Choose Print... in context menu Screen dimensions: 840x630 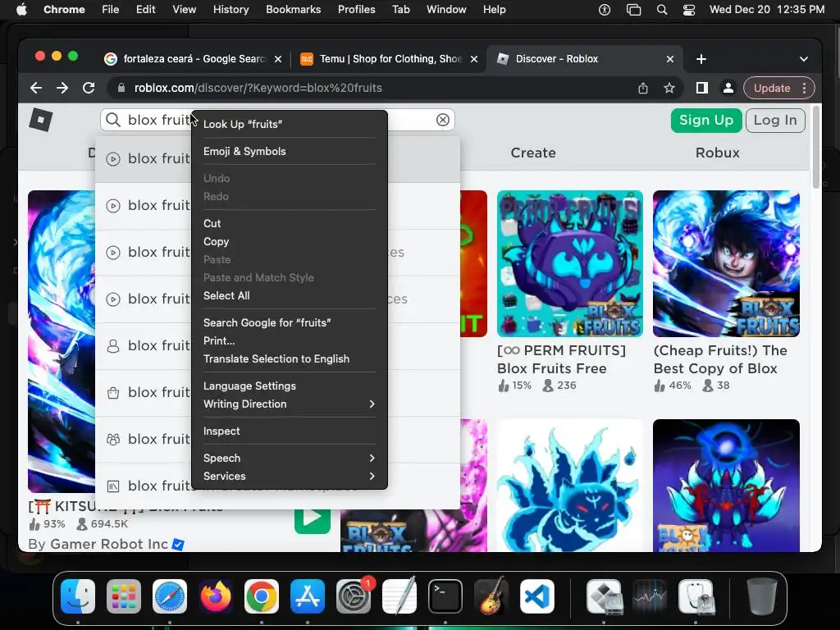pos(290,340)
